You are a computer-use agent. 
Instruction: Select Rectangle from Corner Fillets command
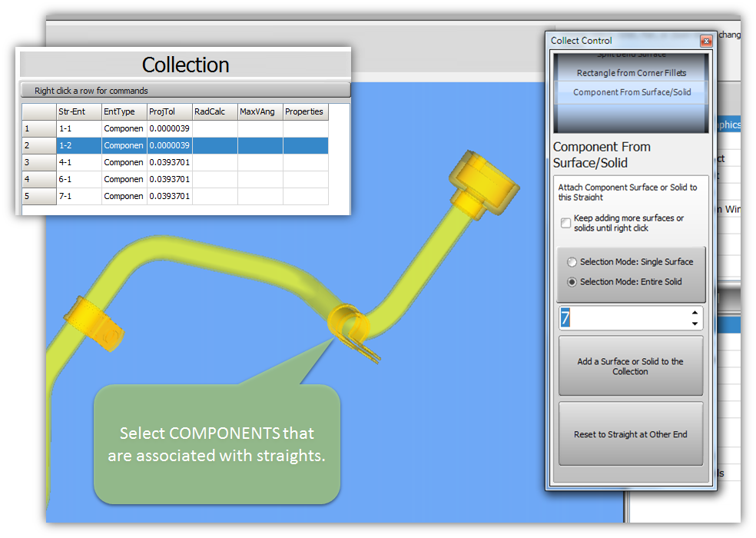[x=631, y=73]
